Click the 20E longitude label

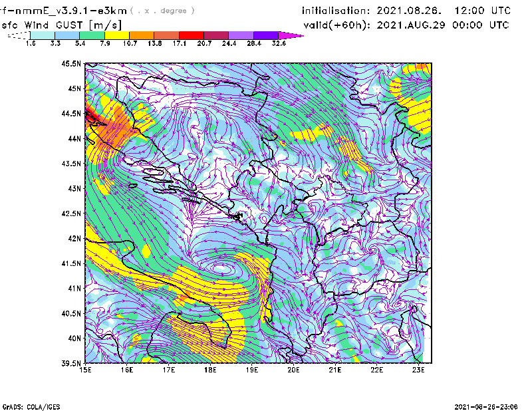(x=293, y=370)
